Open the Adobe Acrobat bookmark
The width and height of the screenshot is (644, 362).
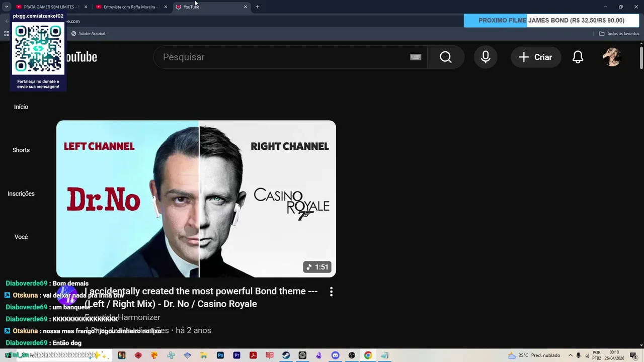tap(88, 34)
